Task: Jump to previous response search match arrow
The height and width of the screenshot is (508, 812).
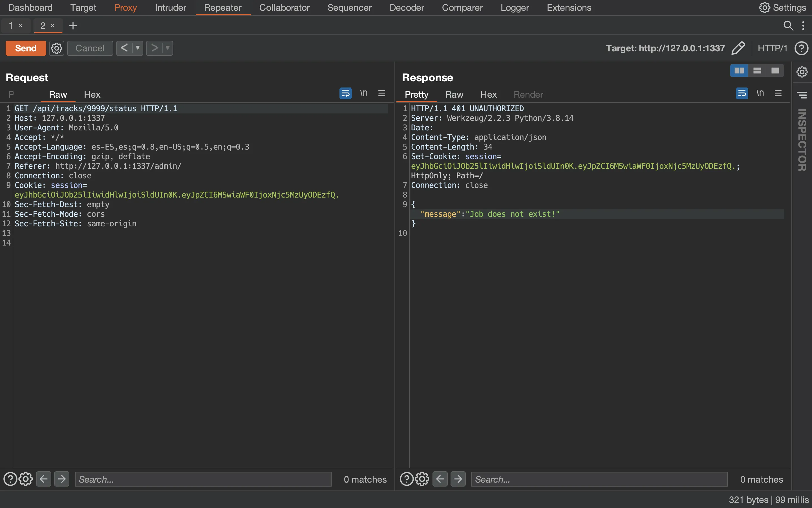Action: 440,479
